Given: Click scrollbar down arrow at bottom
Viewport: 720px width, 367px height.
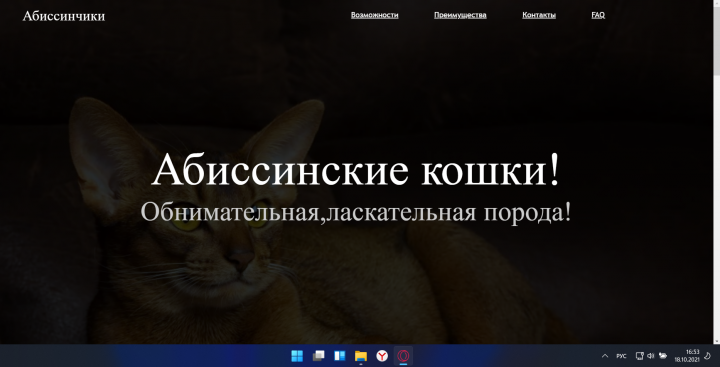Looking at the screenshot, I should tap(716, 340).
